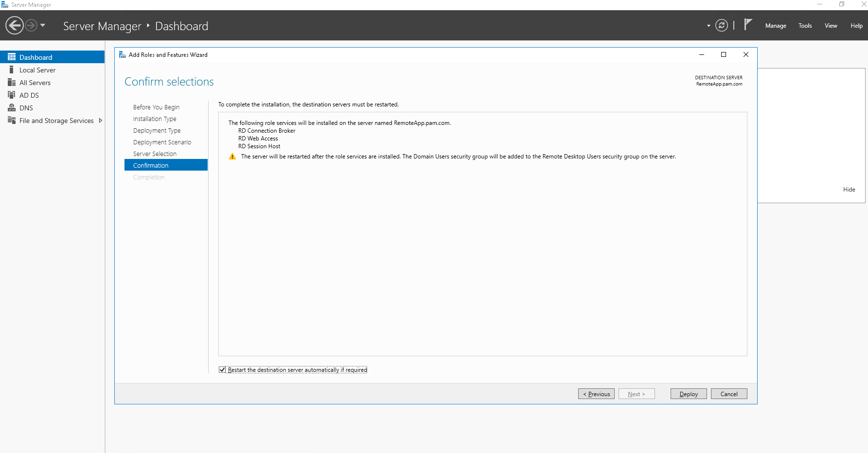The height and width of the screenshot is (453, 868).
Task: Open the dropdown arrow beside Refresh
Action: tap(709, 26)
